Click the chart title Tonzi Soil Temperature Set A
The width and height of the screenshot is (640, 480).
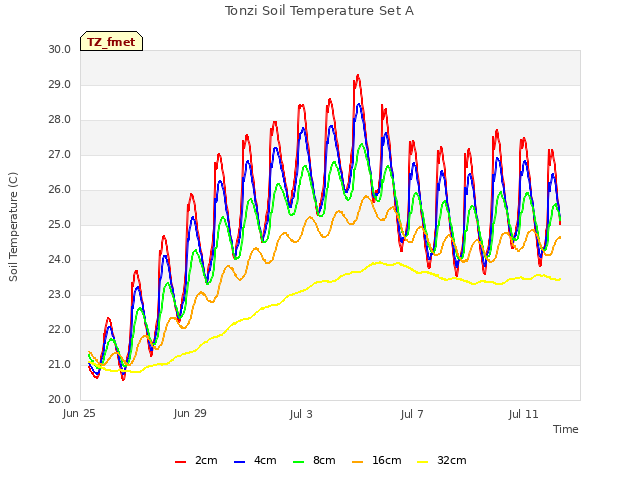pyautogui.click(x=320, y=11)
